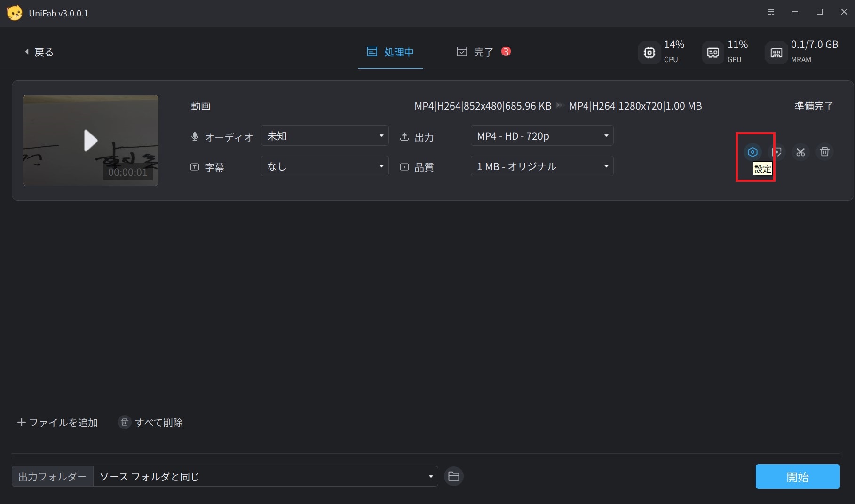
Task: Open the オーディオ dropdown showing 未知
Action: point(325,136)
